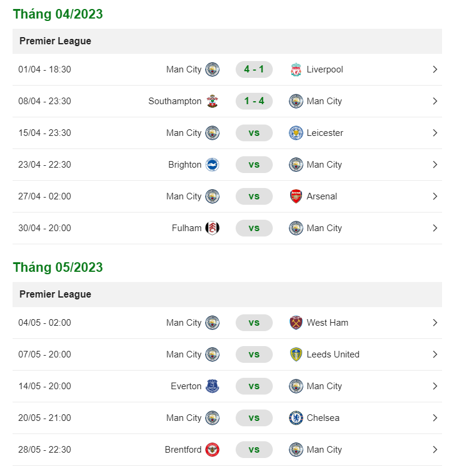
Task: Expand the Man City vs Liverpool match chevron
Action: (435, 69)
